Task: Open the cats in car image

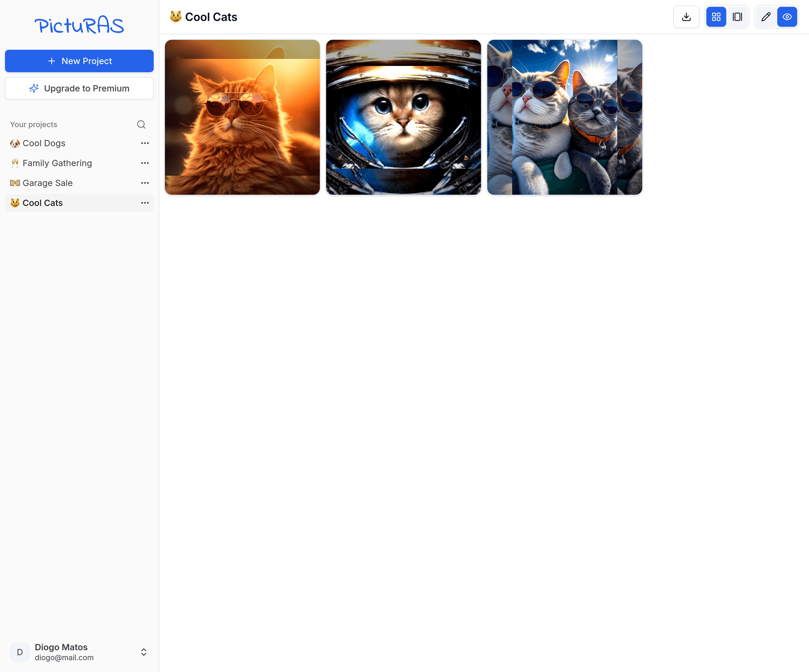Action: [x=564, y=117]
